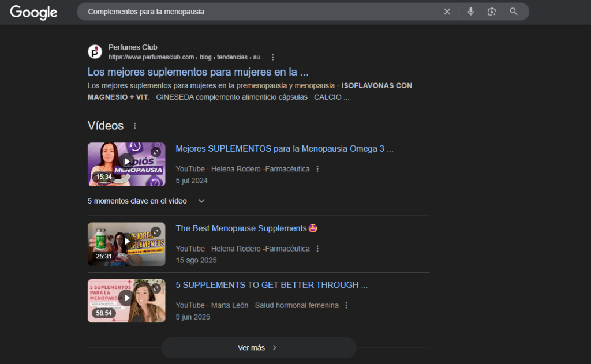591x364 pixels.
Task: Open Los mejores suplementos para mujeres link
Action: (x=198, y=72)
